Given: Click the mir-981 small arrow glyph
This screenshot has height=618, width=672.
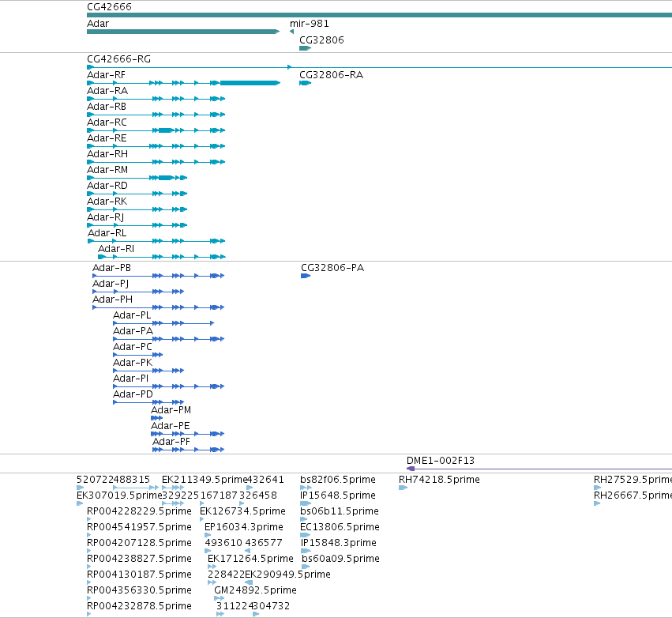Looking at the screenshot, I should 292,32.
